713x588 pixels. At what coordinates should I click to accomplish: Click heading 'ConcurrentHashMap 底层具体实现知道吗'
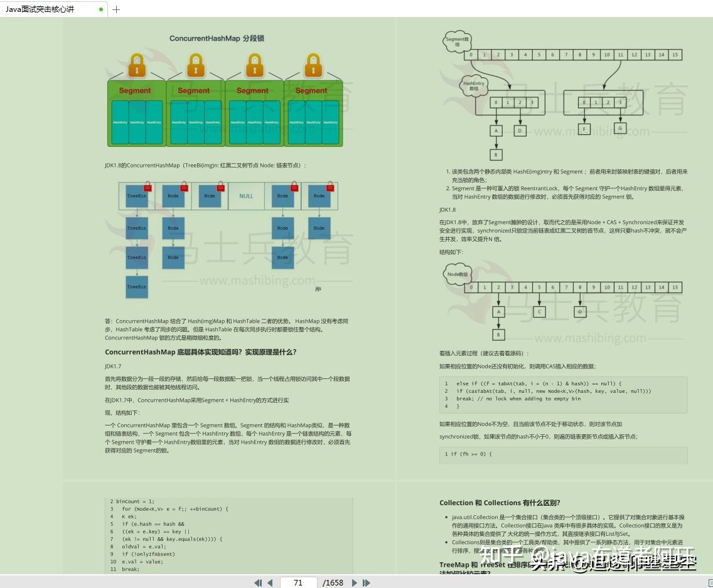[201, 352]
